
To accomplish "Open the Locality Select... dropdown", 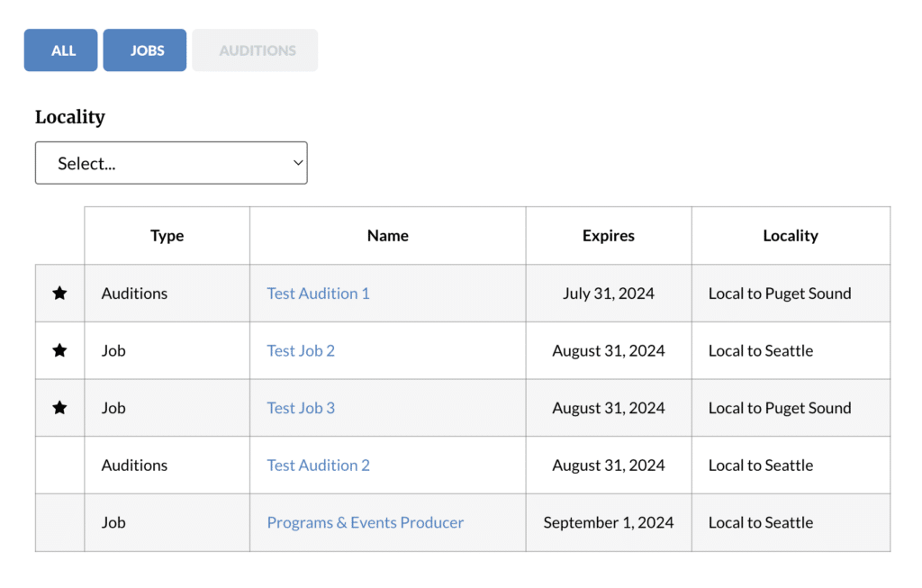I will coord(171,163).
